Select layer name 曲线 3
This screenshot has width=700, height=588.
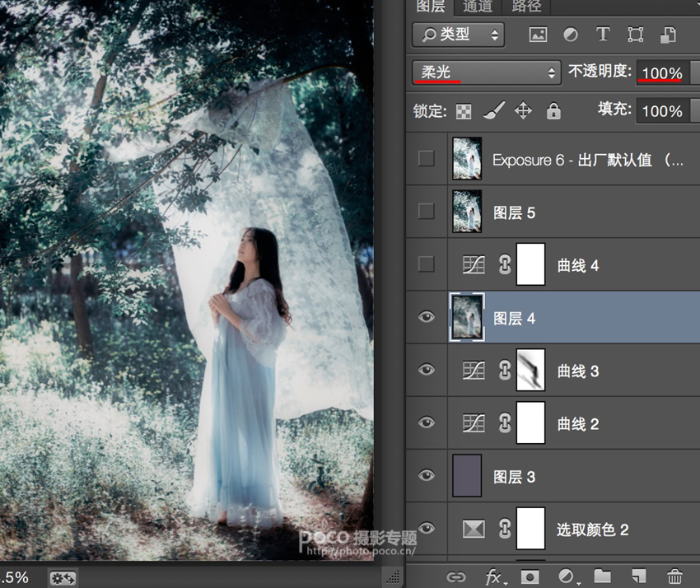pos(577,371)
